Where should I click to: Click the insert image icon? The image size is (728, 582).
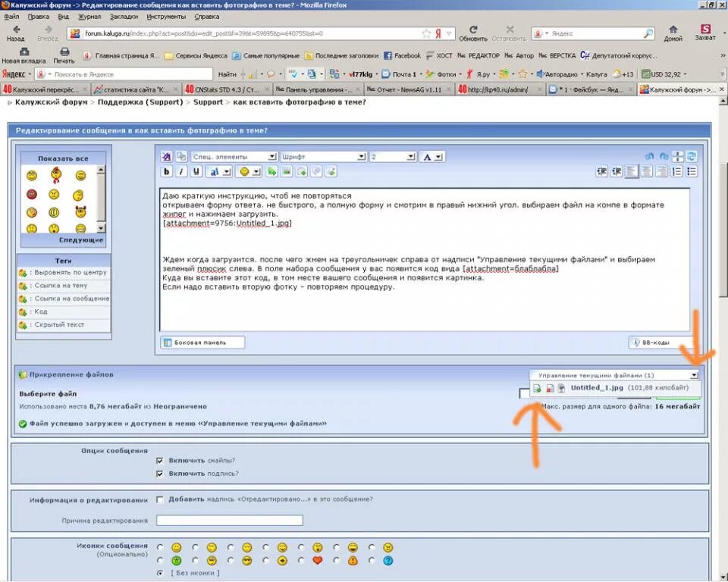(x=287, y=172)
